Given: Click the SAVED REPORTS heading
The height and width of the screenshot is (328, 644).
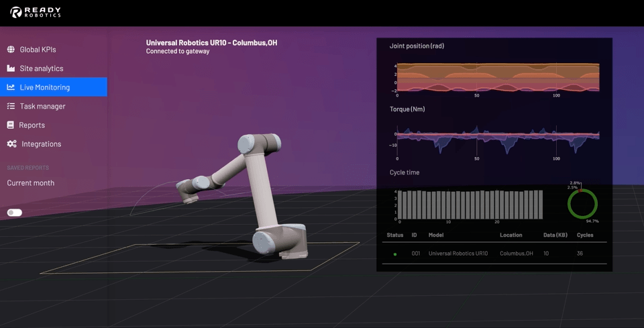Looking at the screenshot, I should [28, 168].
